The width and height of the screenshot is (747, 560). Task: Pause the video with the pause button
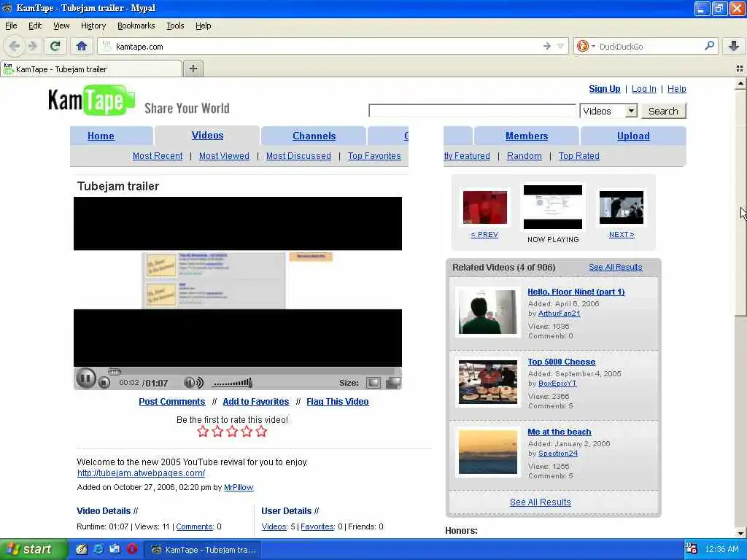pyautogui.click(x=86, y=379)
